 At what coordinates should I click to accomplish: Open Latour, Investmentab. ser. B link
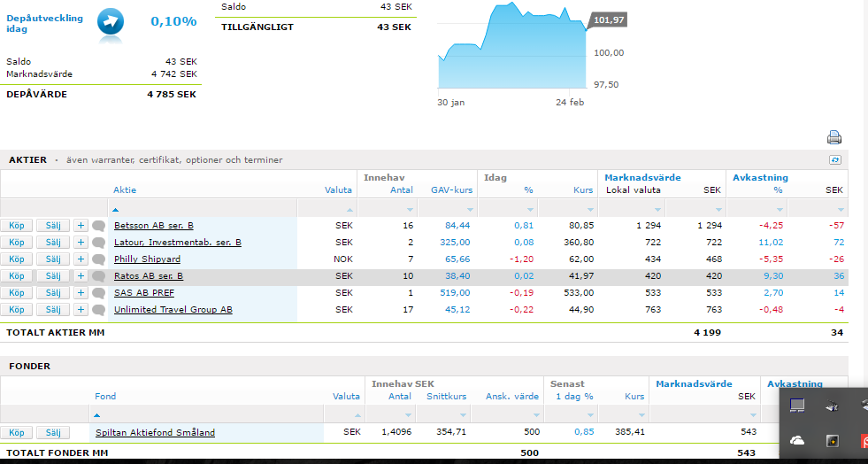[178, 243]
